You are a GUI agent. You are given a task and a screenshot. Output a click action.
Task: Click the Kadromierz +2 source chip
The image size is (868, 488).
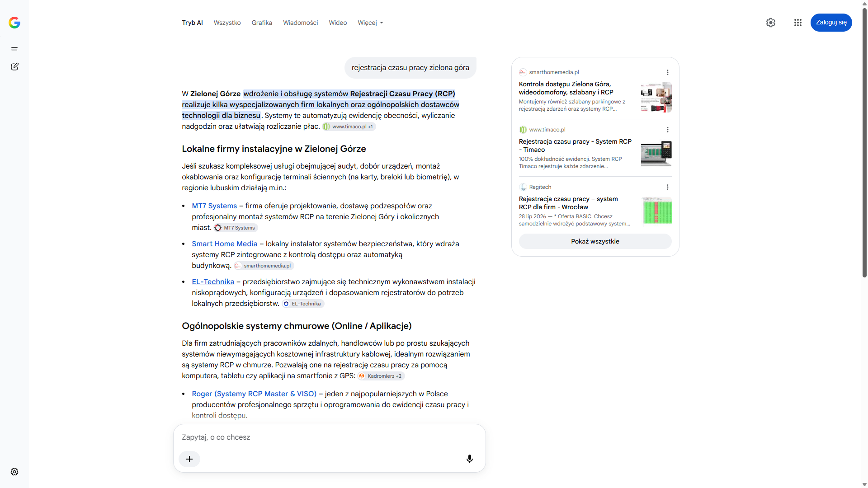click(381, 376)
